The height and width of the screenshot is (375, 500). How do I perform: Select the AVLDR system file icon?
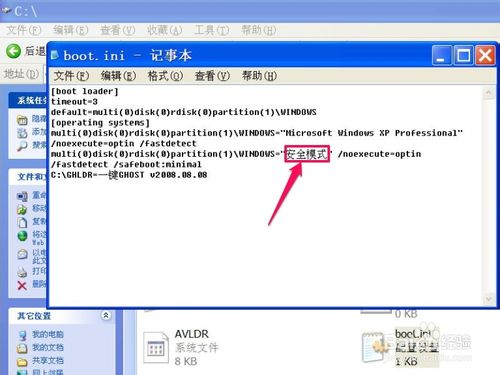pos(156,347)
